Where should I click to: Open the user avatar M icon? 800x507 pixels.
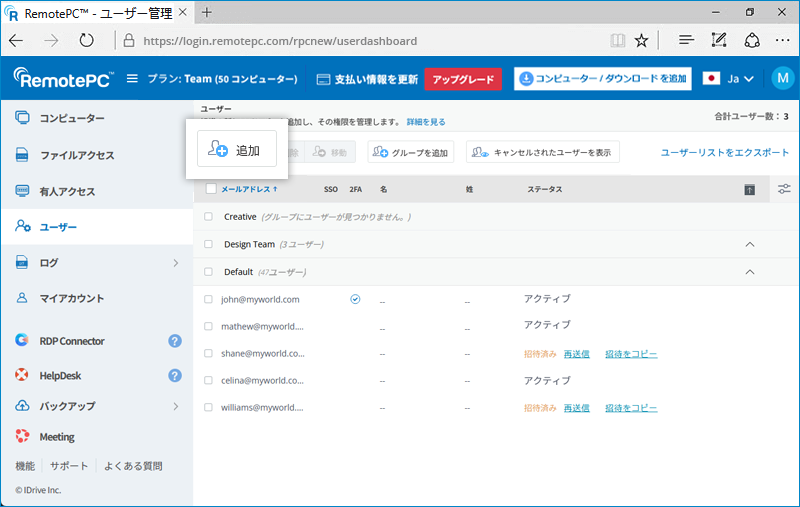point(783,79)
